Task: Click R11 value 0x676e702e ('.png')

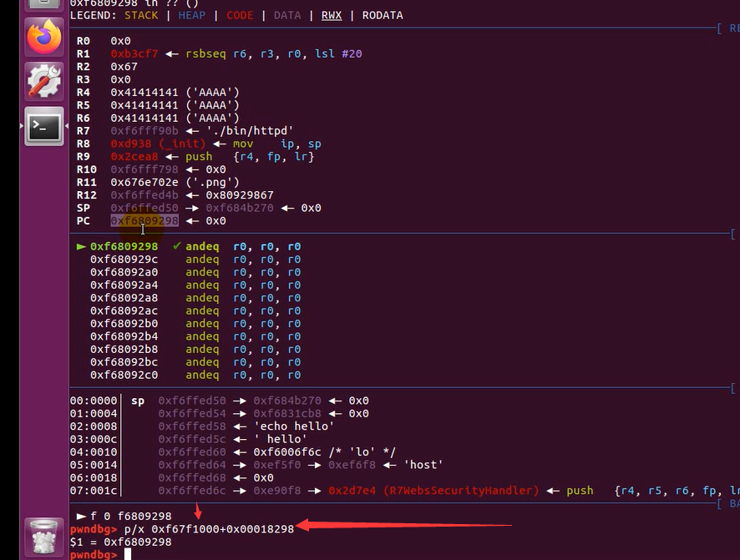Action: (175, 183)
